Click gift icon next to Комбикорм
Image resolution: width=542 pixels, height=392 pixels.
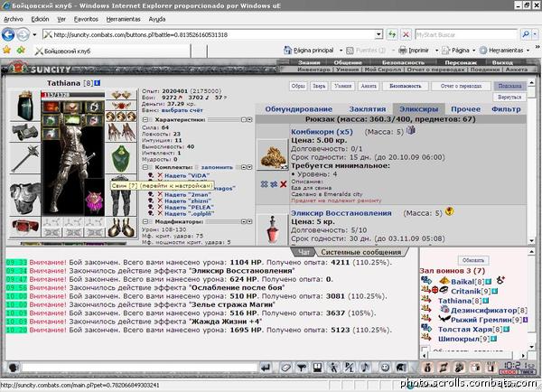[x=411, y=130]
